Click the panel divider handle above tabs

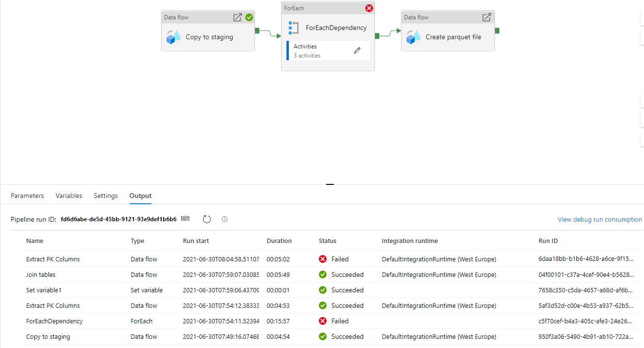(330, 184)
